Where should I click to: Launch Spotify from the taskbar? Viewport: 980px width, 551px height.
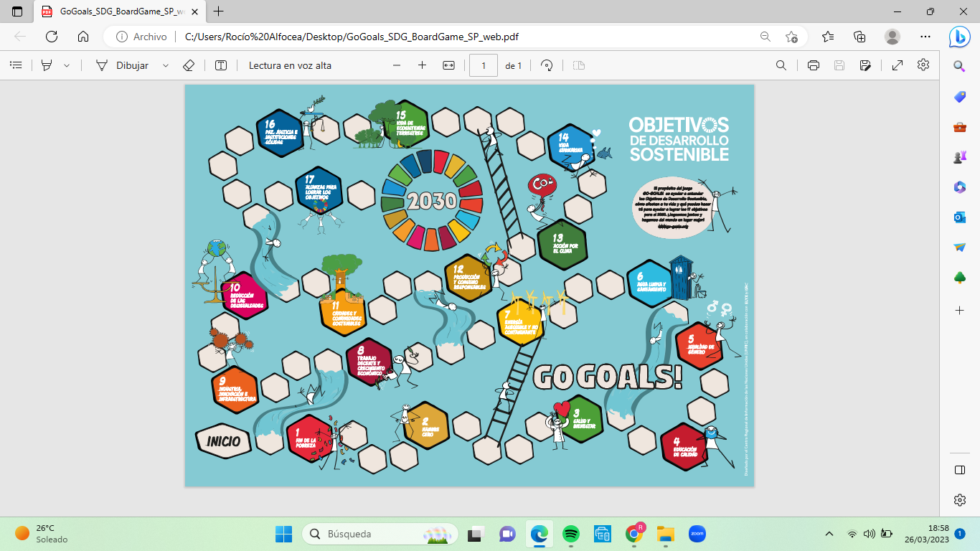tap(572, 534)
